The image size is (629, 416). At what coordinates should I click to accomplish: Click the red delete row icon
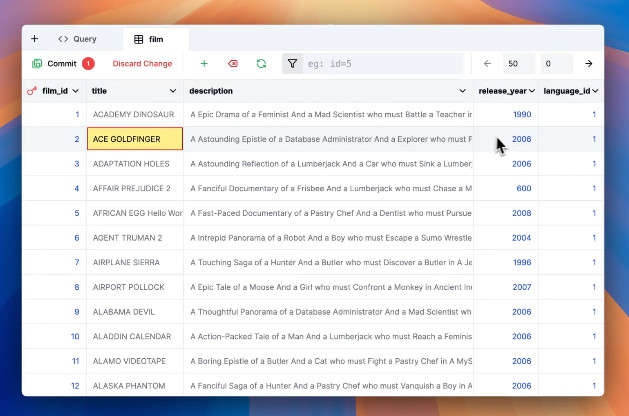pos(233,63)
